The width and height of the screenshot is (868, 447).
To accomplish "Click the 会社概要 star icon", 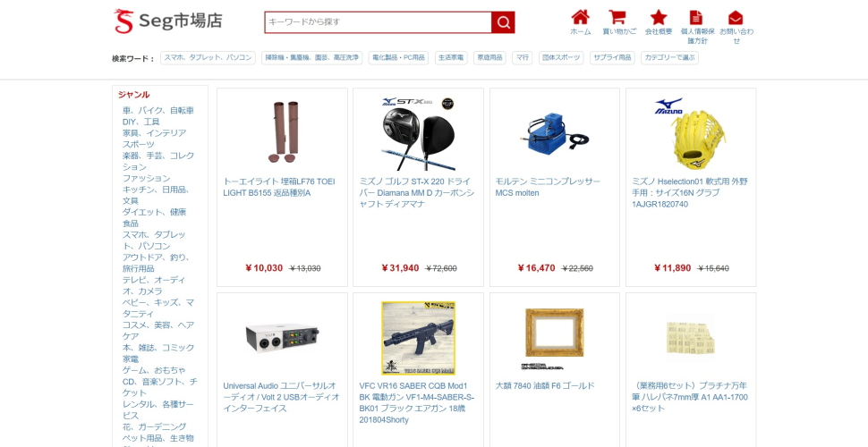I will [659, 17].
